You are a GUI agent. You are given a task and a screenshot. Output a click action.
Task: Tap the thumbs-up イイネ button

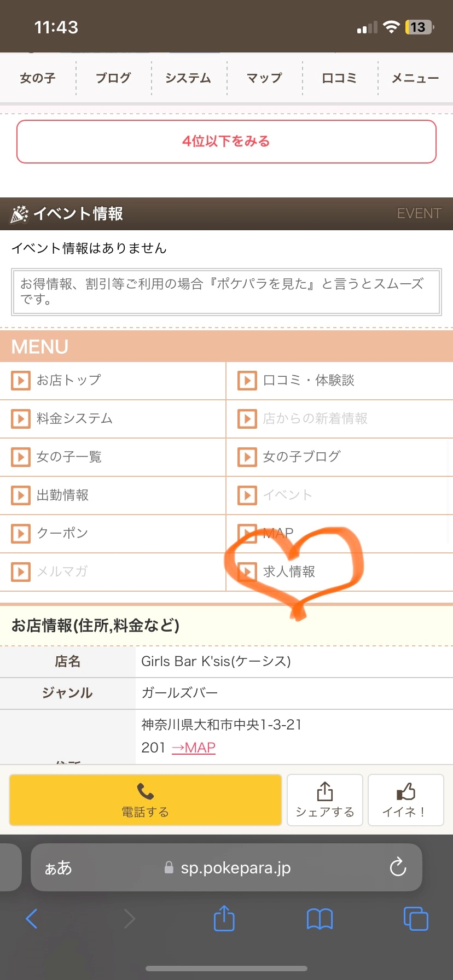405,800
